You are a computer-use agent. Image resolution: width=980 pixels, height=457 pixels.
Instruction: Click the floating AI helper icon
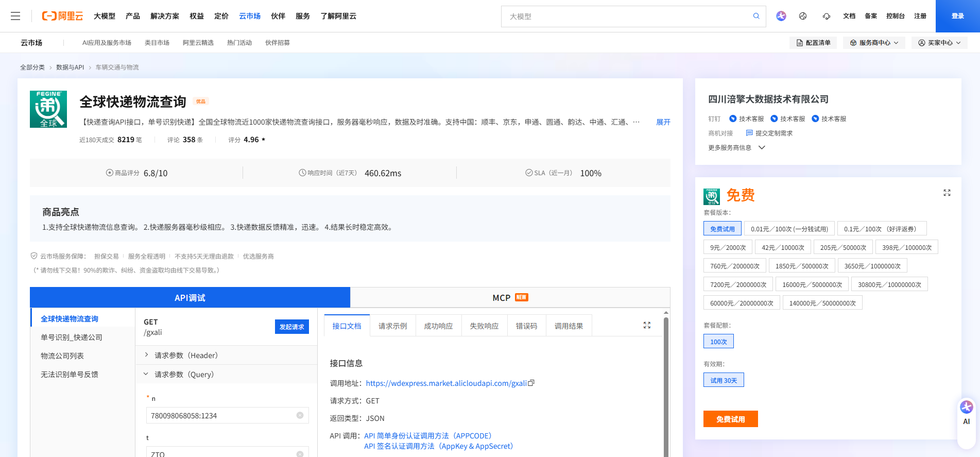966,407
